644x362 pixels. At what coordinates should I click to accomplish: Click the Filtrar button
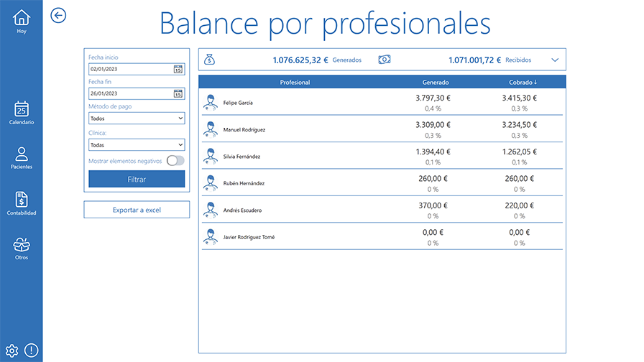pos(137,180)
